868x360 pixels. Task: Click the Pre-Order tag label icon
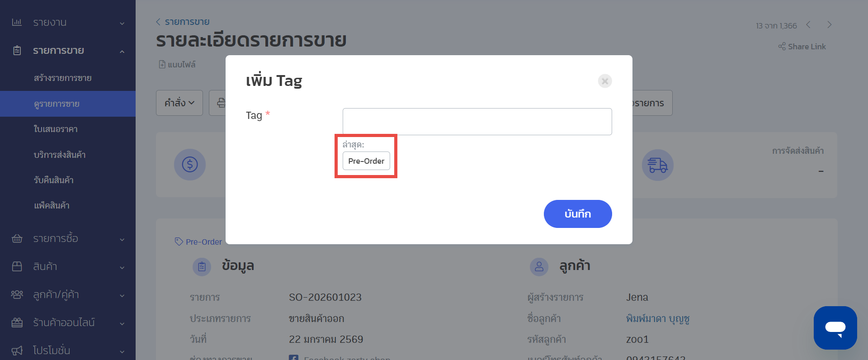coord(179,242)
